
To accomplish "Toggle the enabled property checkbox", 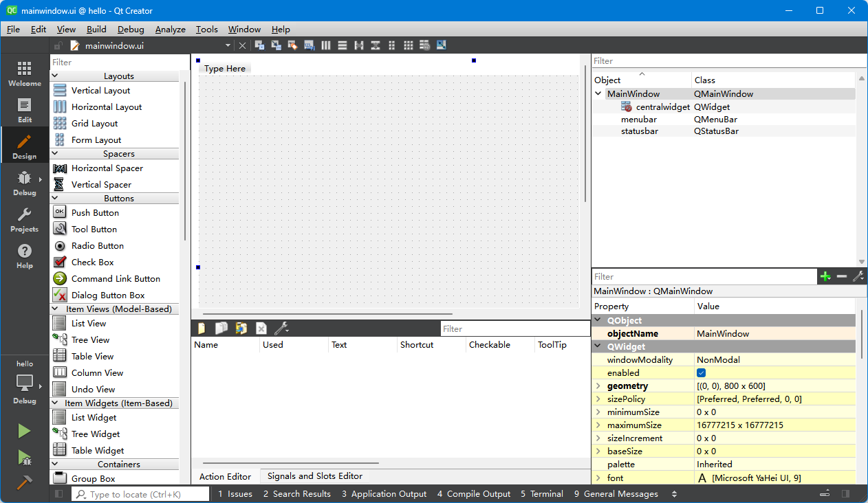I will (702, 373).
